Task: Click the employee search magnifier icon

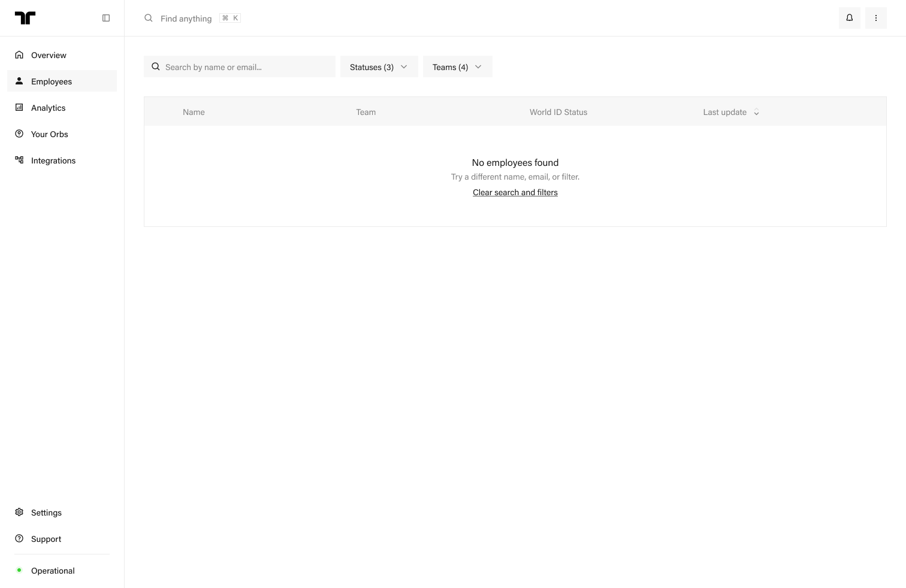Action: tap(156, 66)
